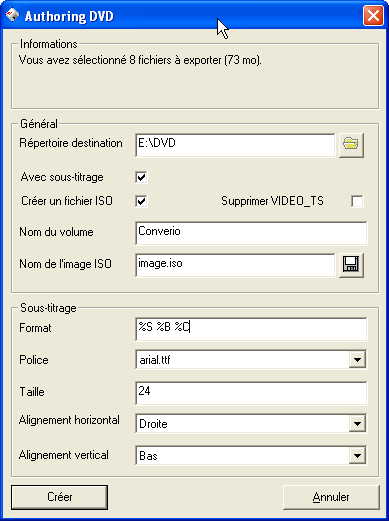Toggle Créer un fichier ISO checkbox
Screen dimensions: 389x521
141,201
